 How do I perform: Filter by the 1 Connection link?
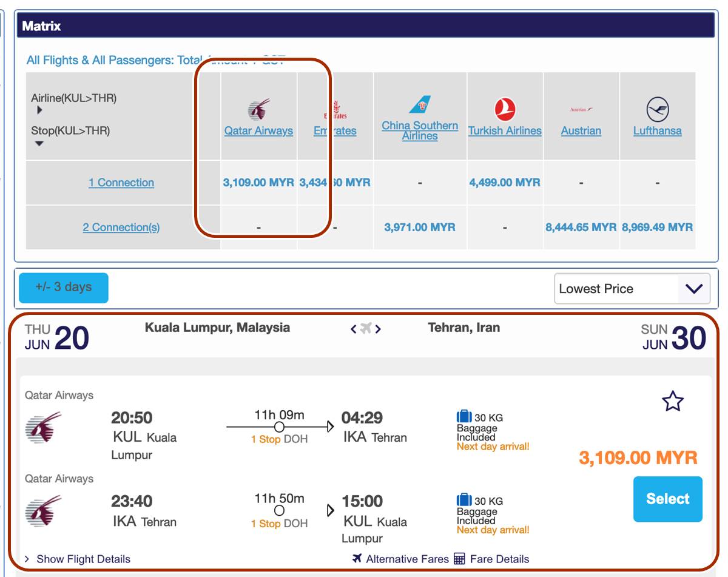121,183
